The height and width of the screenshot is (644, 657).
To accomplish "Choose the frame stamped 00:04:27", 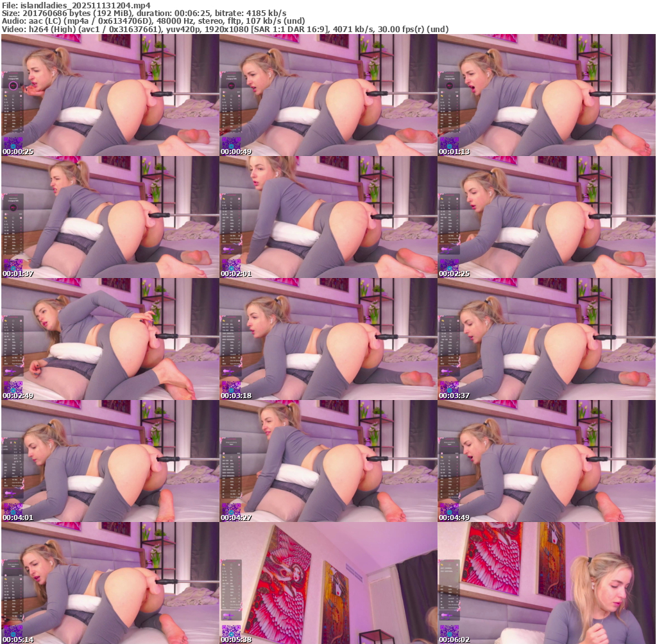I will tap(328, 461).
